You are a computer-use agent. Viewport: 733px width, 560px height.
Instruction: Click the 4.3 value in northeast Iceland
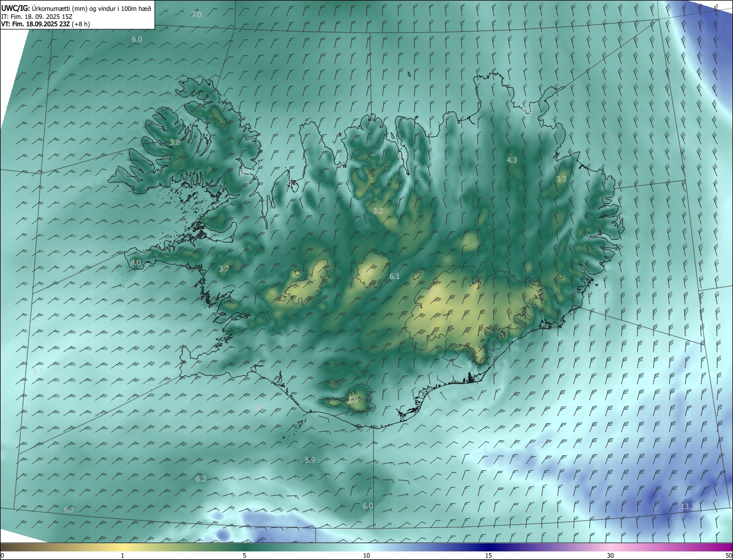click(512, 160)
